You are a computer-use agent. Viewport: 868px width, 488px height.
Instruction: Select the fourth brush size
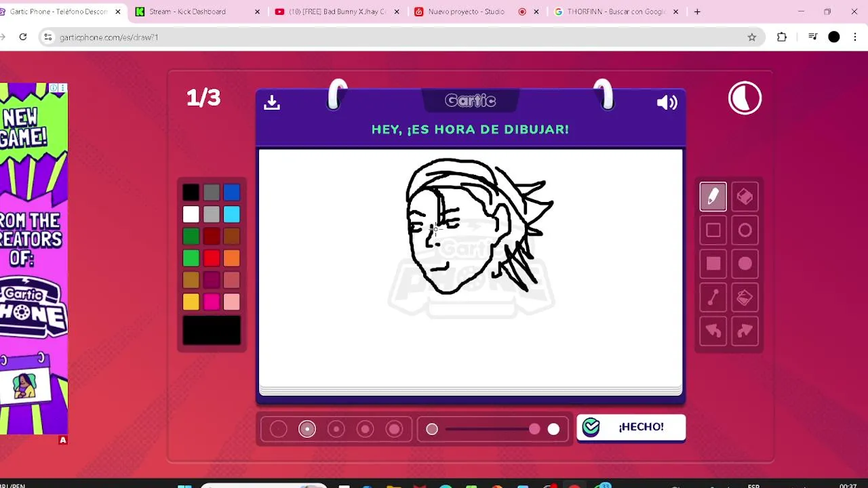366,429
